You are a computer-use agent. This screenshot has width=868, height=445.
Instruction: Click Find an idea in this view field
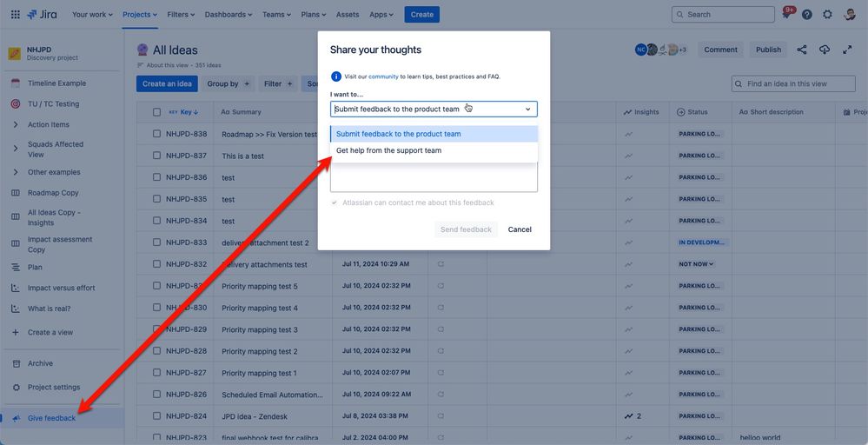793,83
